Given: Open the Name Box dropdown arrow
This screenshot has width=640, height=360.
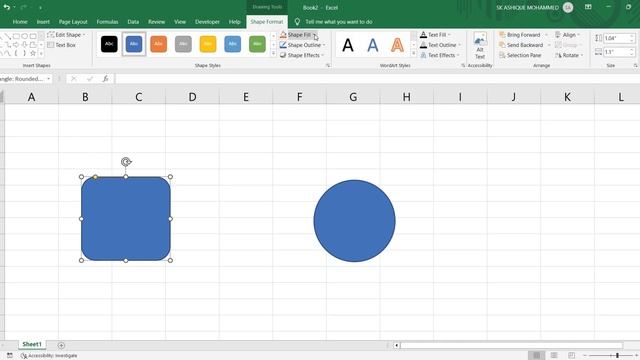Looking at the screenshot, I should [49, 79].
